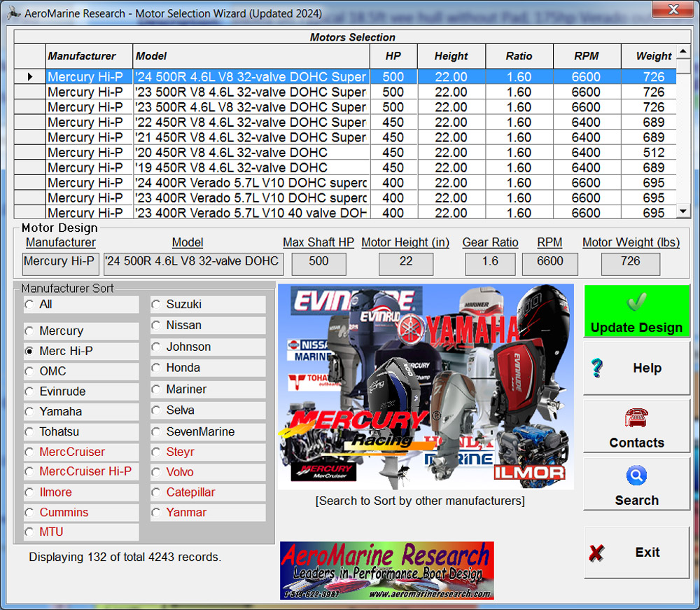The width and height of the screenshot is (700, 610).
Task: Click the Motor Height value field
Action: coord(406,264)
